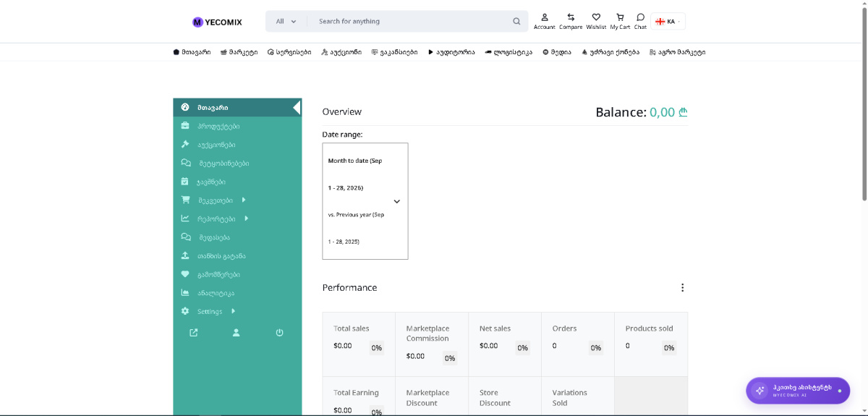This screenshot has height=416, width=868.
Task: Go to მარკეტი in top navigation
Action: tap(239, 52)
